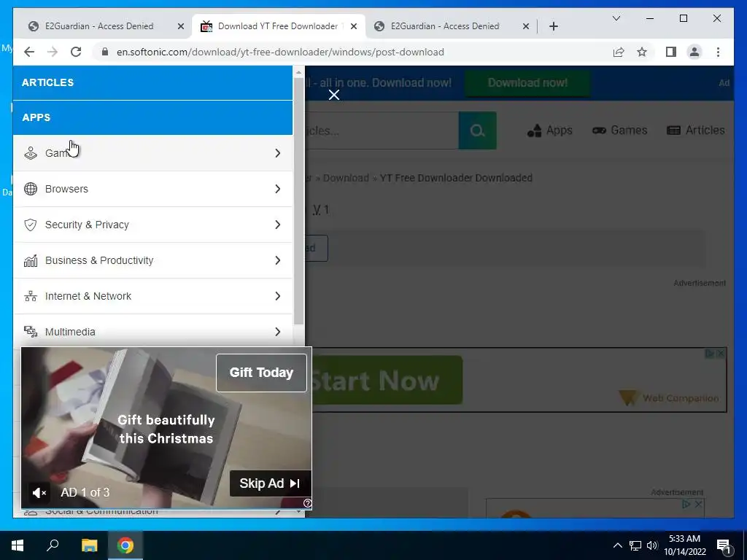Select the Internet & Network text label
The image size is (747, 560).
(x=88, y=296)
